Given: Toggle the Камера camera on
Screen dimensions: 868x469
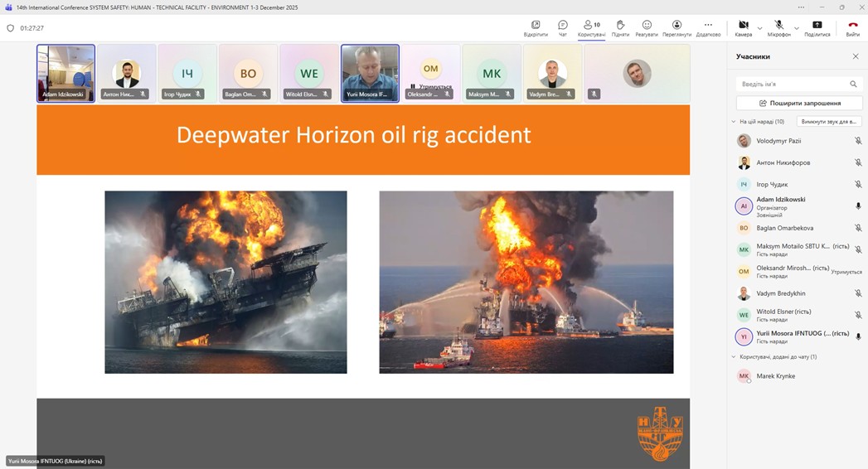Looking at the screenshot, I should click(x=743, y=28).
